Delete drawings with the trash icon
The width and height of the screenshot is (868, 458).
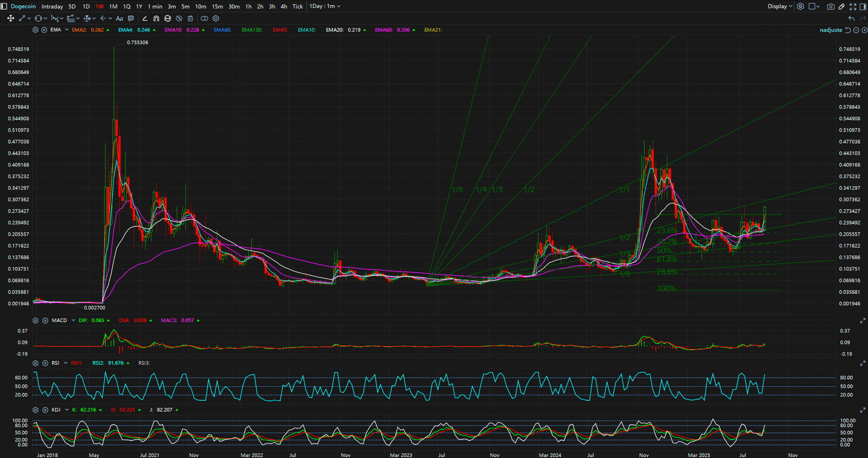click(190, 18)
